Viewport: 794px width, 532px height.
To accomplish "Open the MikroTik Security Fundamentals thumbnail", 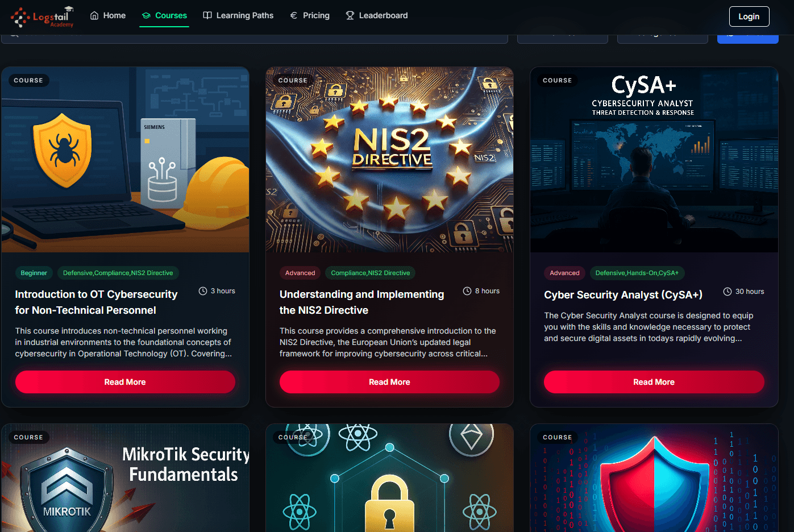I will [125, 477].
